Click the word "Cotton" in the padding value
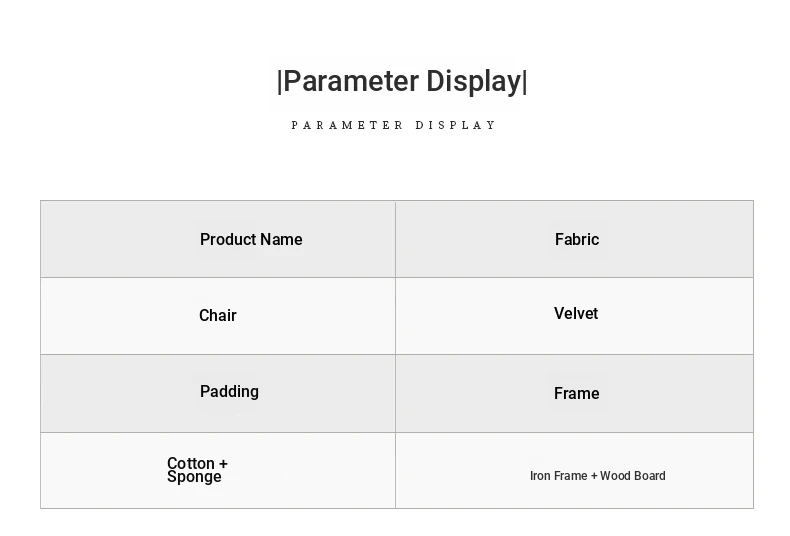 point(191,464)
